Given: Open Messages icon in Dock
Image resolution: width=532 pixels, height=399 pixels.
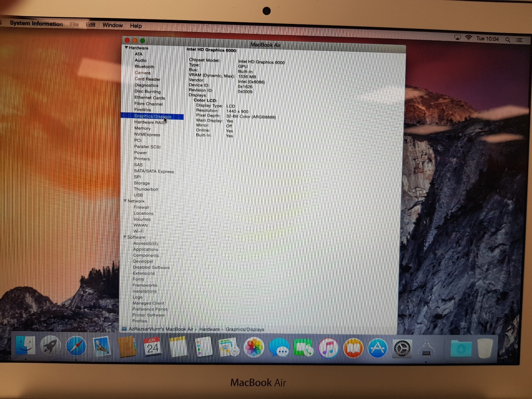Looking at the screenshot, I should click(279, 347).
